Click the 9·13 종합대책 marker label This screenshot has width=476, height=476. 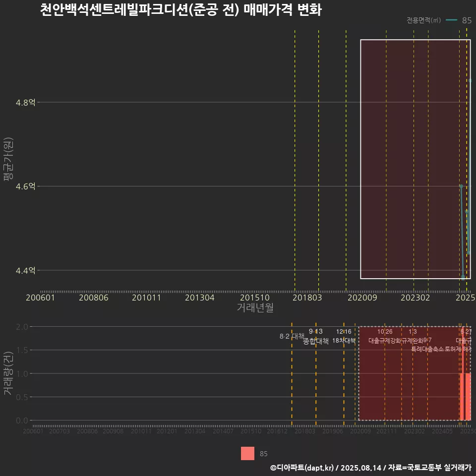pyautogui.click(x=316, y=337)
